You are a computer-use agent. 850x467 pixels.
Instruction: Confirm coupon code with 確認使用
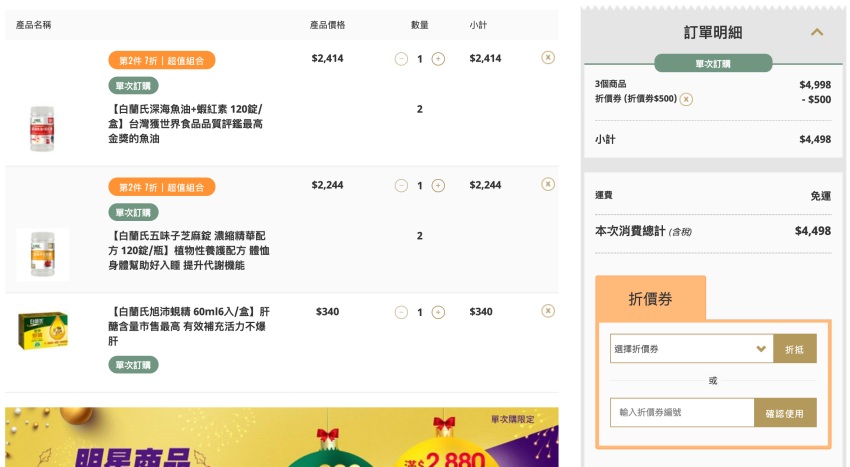785,413
